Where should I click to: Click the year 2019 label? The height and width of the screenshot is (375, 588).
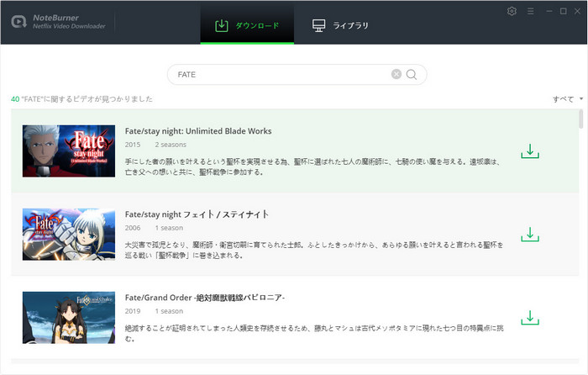[x=133, y=311]
